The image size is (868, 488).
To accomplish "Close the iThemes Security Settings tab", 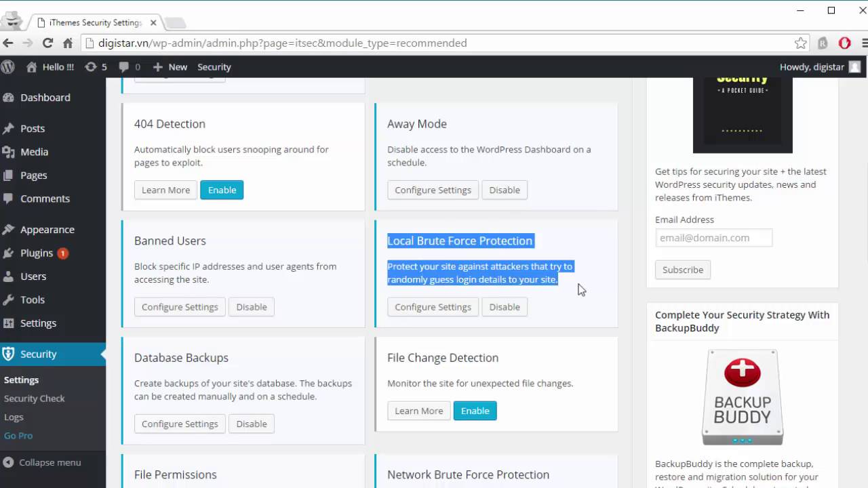I will click(x=153, y=22).
